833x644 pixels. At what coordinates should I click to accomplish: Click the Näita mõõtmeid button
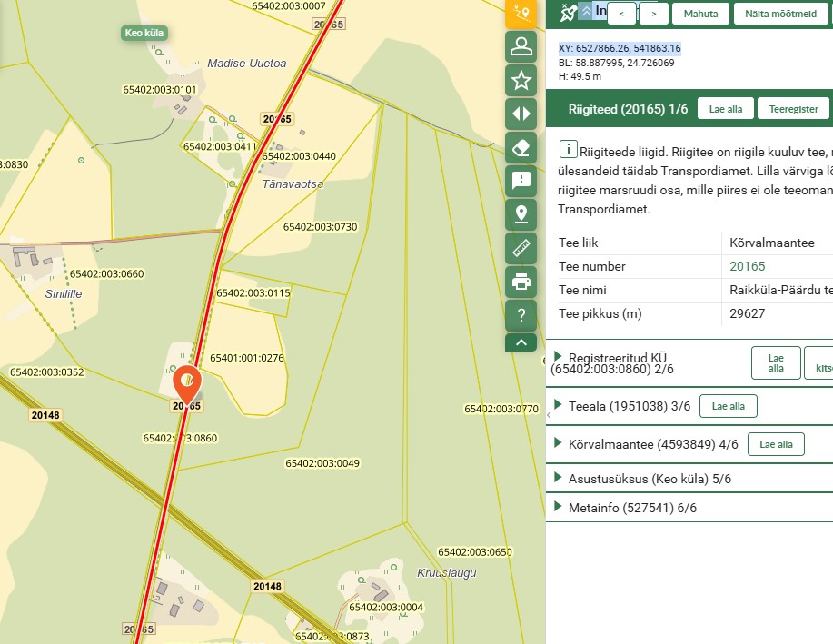point(779,14)
